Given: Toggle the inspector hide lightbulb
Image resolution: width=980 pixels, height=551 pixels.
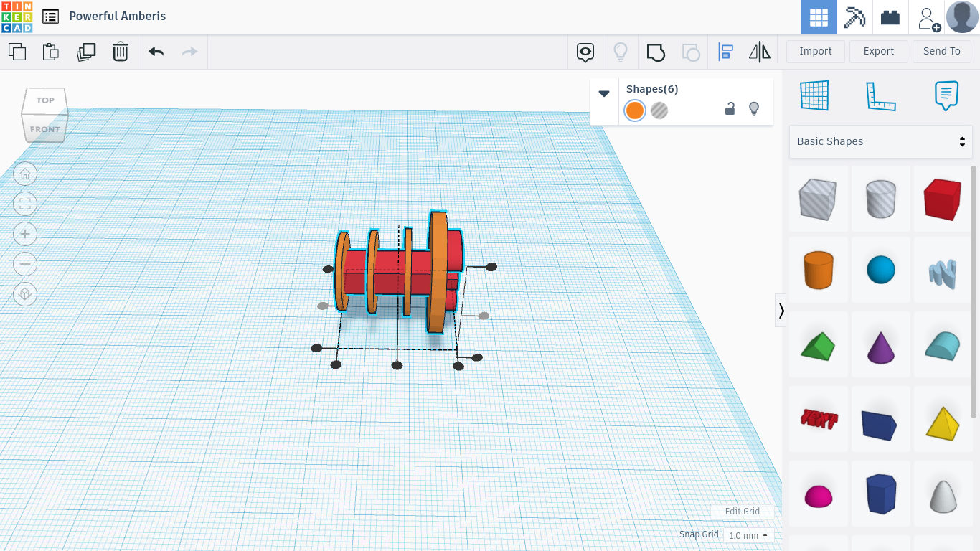Looking at the screenshot, I should pos(754,109).
